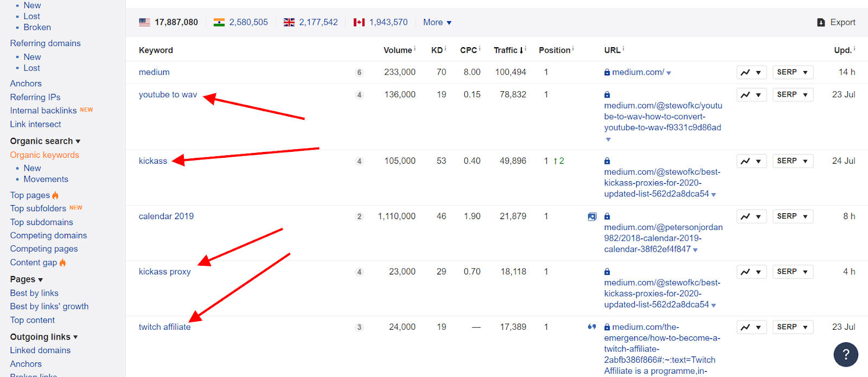Open SERP dropdown for youtube to wav
This screenshot has height=377, width=868.
click(793, 95)
